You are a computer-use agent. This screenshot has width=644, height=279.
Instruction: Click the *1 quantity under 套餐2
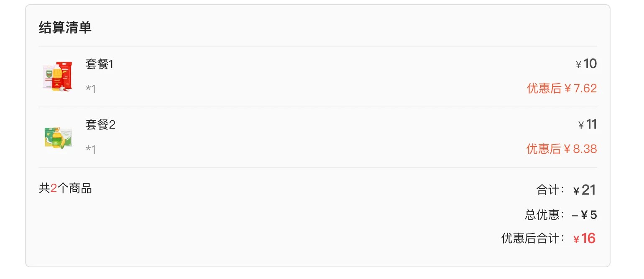[x=91, y=150]
